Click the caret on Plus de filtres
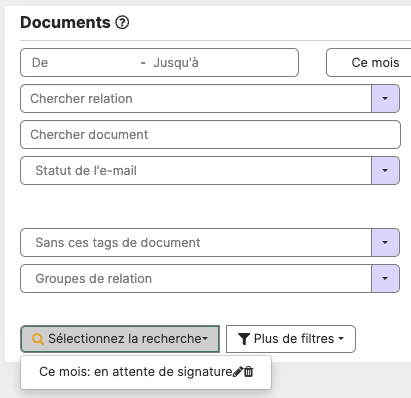Screen dimensions: 411x398 (x=341, y=339)
